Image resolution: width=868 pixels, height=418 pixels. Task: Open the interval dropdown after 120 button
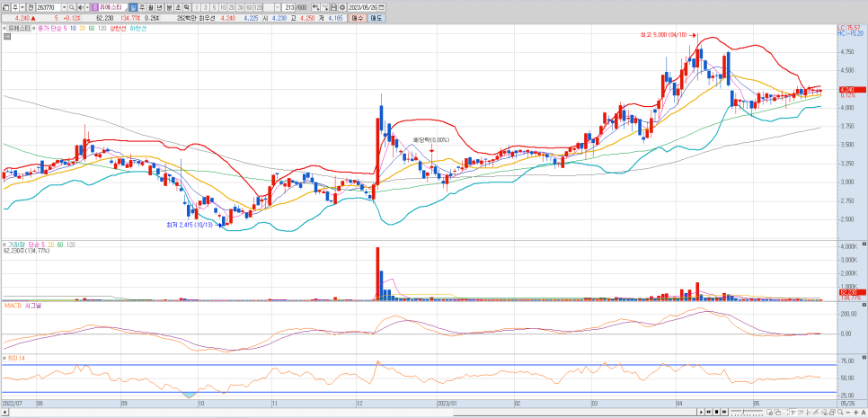(x=278, y=7)
